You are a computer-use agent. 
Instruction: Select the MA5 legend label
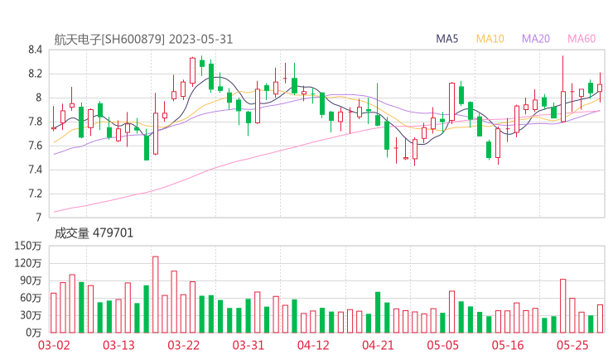pos(446,39)
